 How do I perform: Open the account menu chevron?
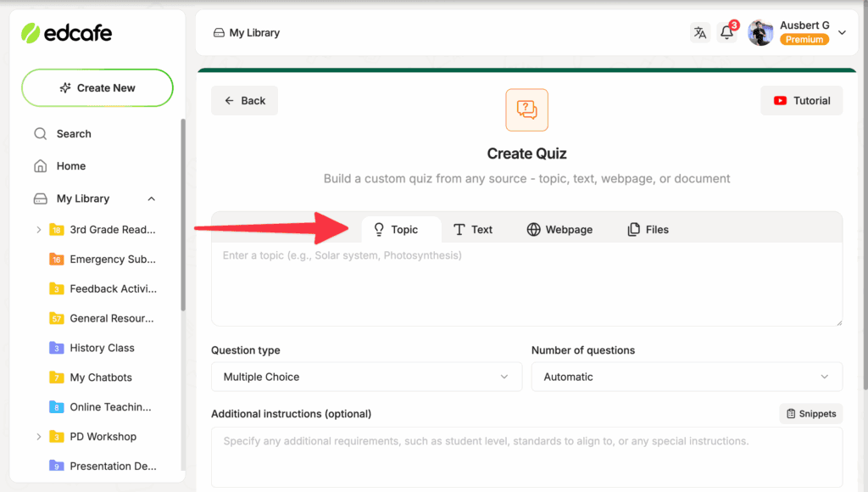tap(842, 33)
